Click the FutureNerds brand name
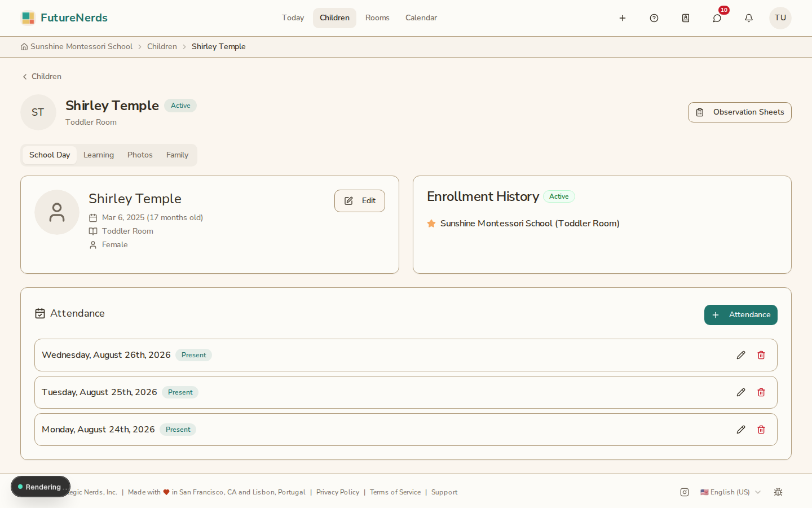Screen dimensions: 812x508 pos(74,18)
